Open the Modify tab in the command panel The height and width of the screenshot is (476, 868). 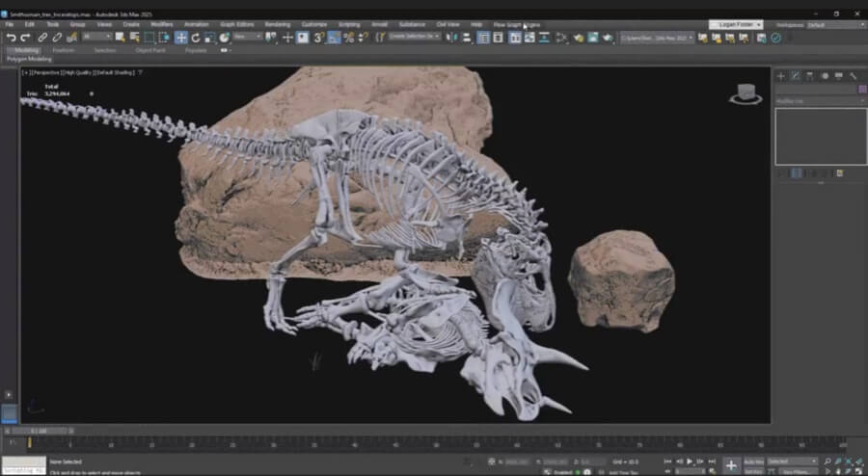796,76
